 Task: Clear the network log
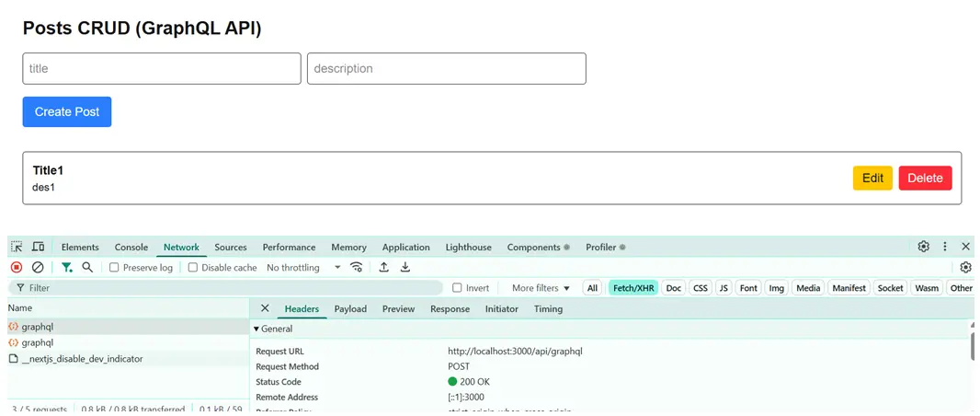(38, 268)
